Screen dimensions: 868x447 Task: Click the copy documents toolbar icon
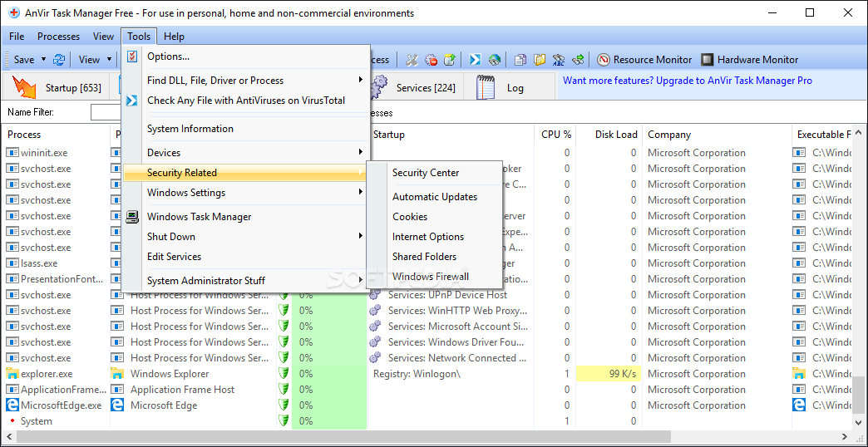click(x=520, y=60)
